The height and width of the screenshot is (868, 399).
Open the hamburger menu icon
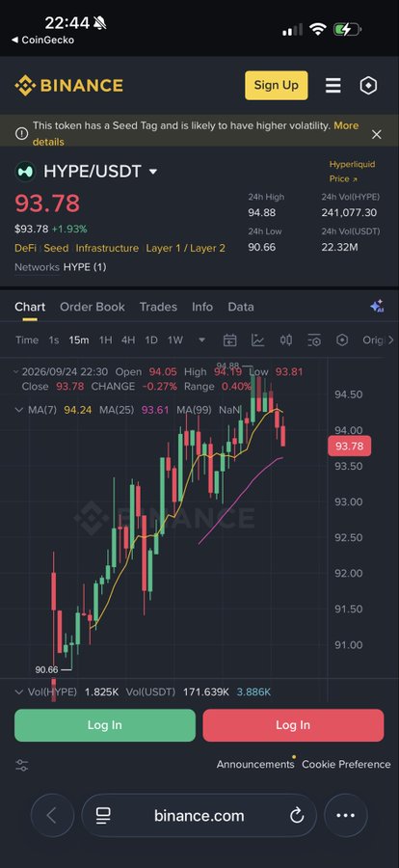[x=332, y=85]
